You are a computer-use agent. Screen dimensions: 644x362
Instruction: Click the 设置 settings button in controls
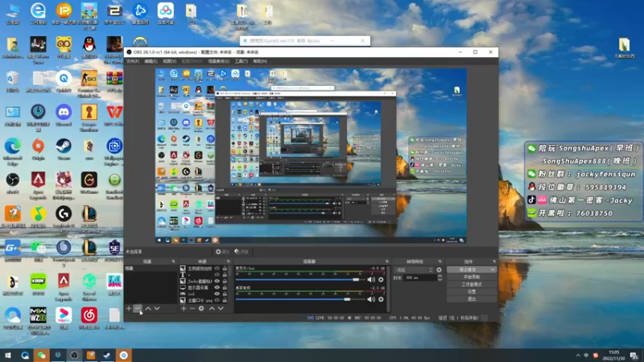(472, 291)
